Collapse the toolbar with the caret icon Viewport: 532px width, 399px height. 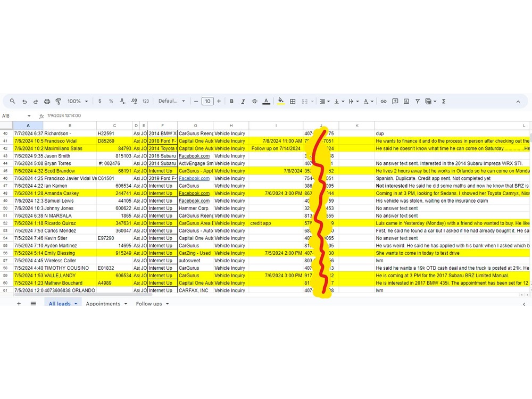click(518, 102)
